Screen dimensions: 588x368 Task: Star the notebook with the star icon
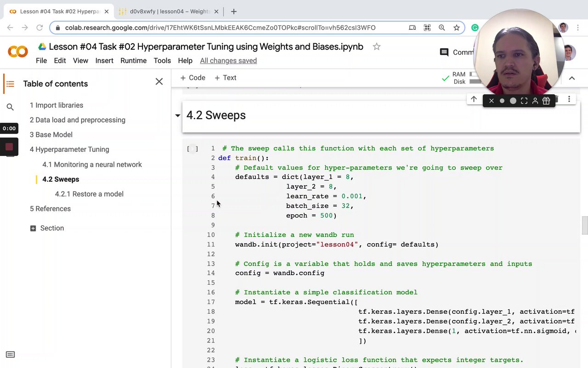pyautogui.click(x=376, y=46)
